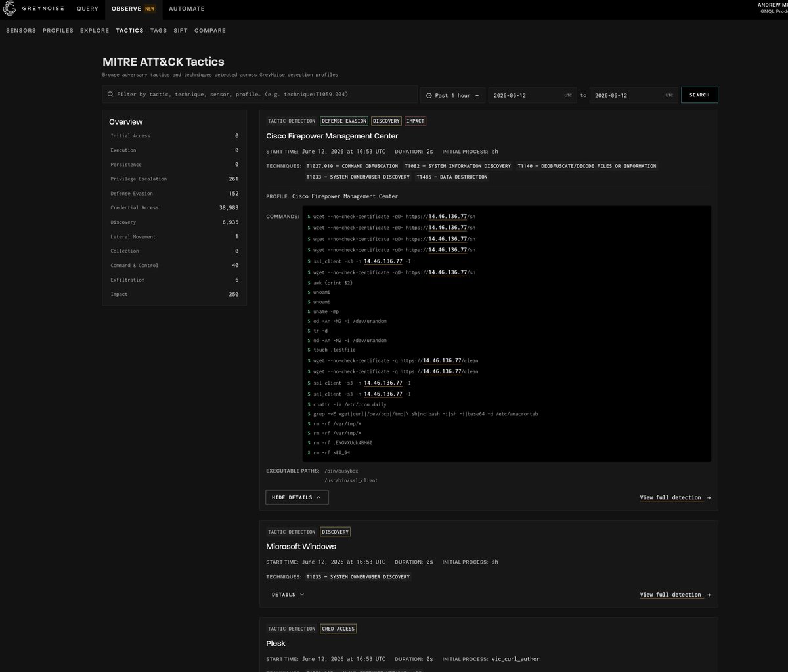Click IP 14.46.136.77 in first wget command
Image resolution: width=788 pixels, height=672 pixels.
448,216
